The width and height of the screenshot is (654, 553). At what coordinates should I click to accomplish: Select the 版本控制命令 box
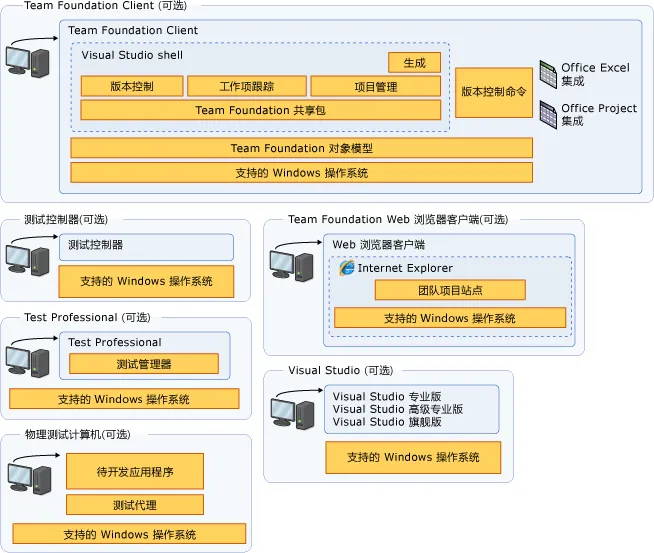coord(494,93)
